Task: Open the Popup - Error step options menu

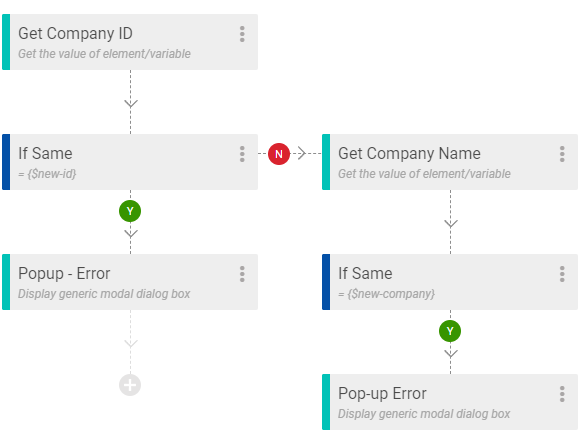Action: tap(242, 274)
